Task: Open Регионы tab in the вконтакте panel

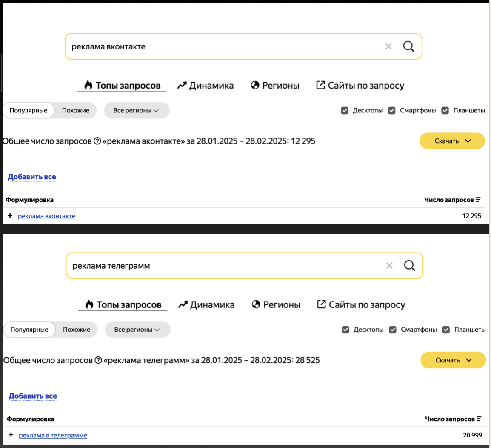Action: 275,86
